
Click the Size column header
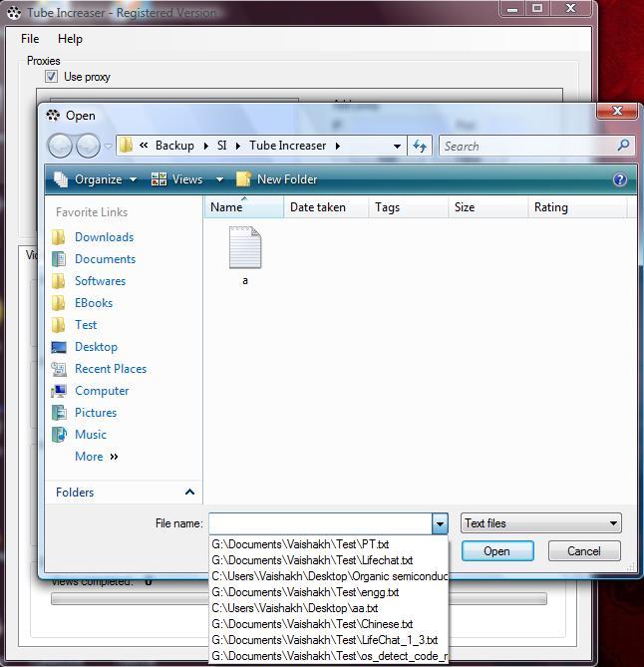488,207
